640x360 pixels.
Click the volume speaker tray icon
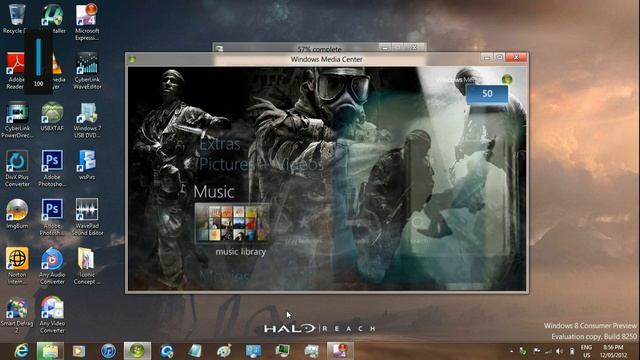click(560, 351)
